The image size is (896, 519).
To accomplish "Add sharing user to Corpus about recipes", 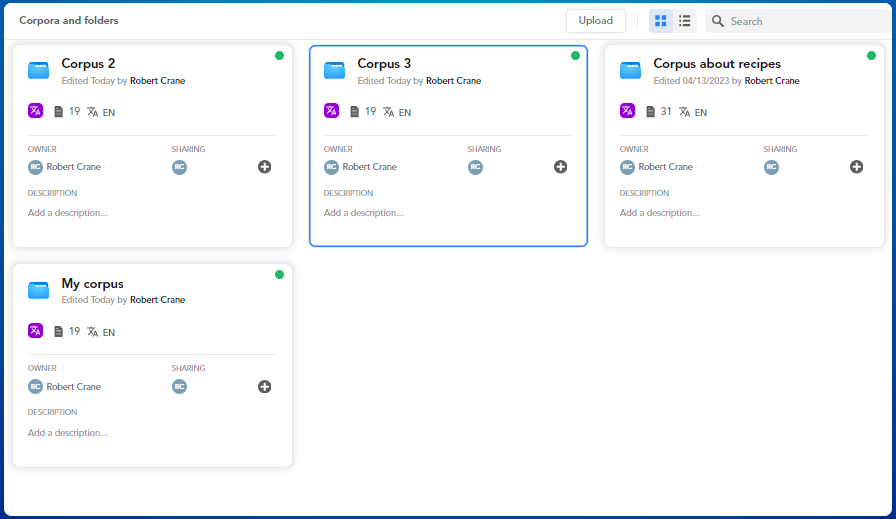I will pyautogui.click(x=857, y=167).
